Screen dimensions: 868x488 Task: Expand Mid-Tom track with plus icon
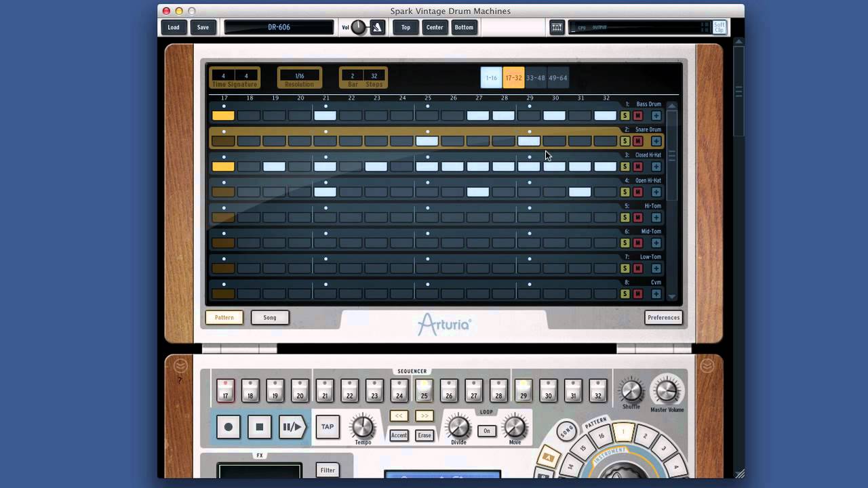point(656,243)
